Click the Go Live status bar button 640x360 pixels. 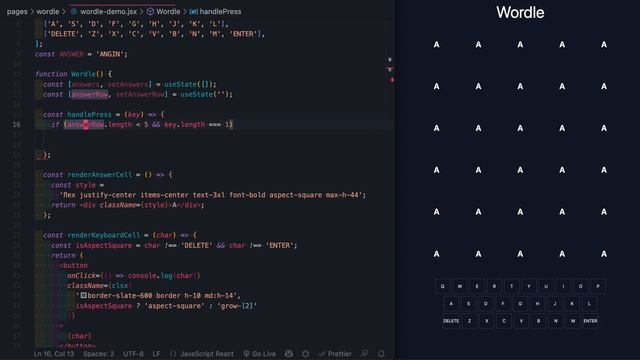point(260,353)
